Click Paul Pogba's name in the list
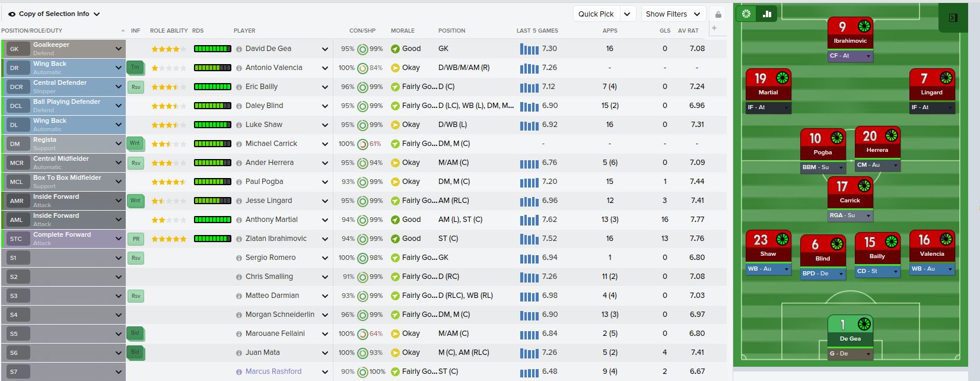 [x=264, y=182]
